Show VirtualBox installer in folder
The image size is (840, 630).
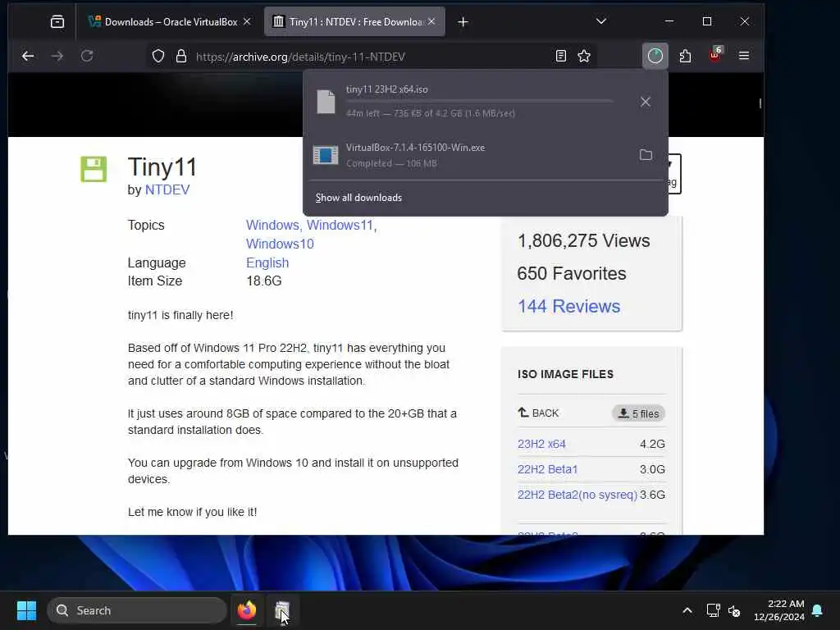coord(646,155)
